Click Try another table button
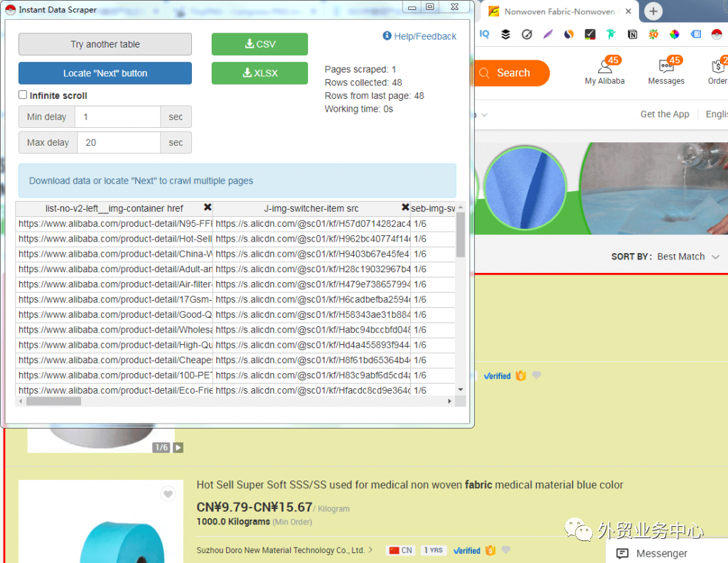728x563 pixels. (x=105, y=44)
